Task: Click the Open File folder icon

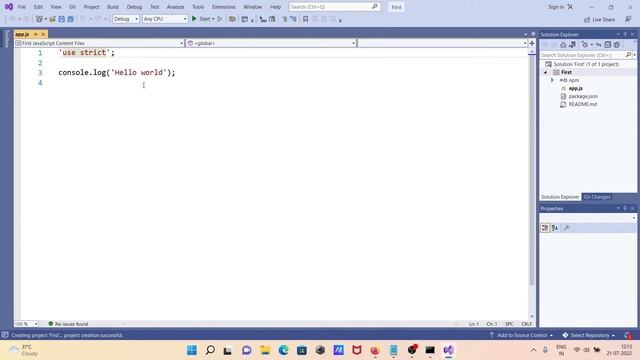Action: 53,19
